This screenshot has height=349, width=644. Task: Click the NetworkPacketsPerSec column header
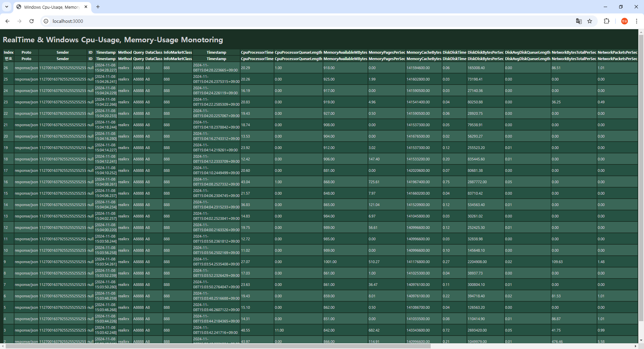618,52
